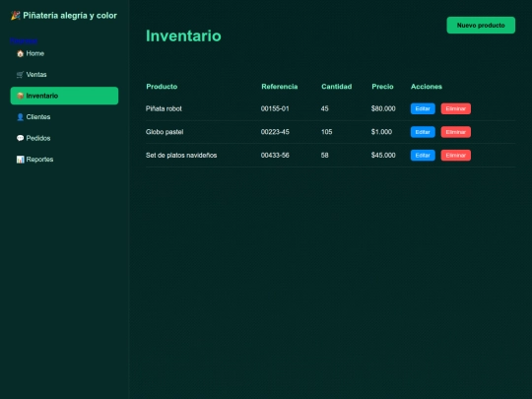Click the party popper logo icon
The image size is (532, 399).
(x=15, y=16)
